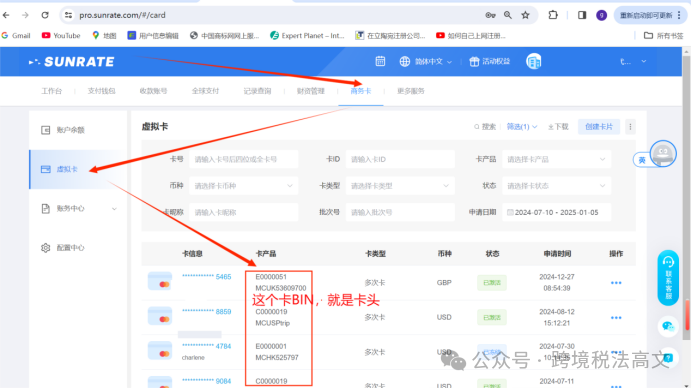Open the 地图 maps bookmark
692x388 pixels.
[x=104, y=36]
